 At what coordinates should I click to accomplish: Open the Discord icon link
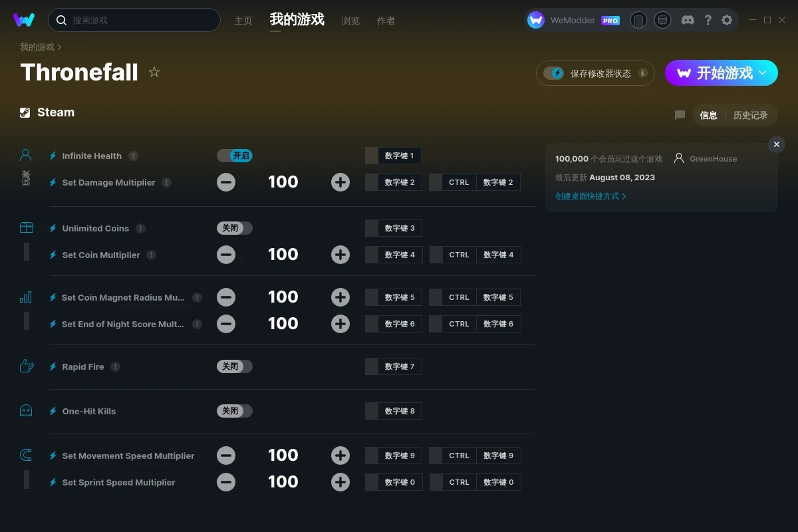pos(688,20)
